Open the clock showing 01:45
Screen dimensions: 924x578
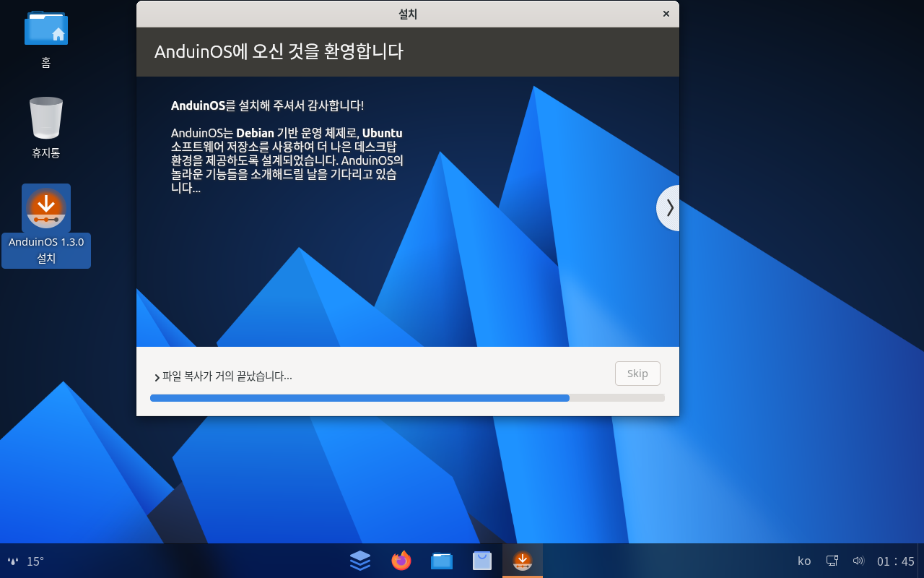(896, 561)
